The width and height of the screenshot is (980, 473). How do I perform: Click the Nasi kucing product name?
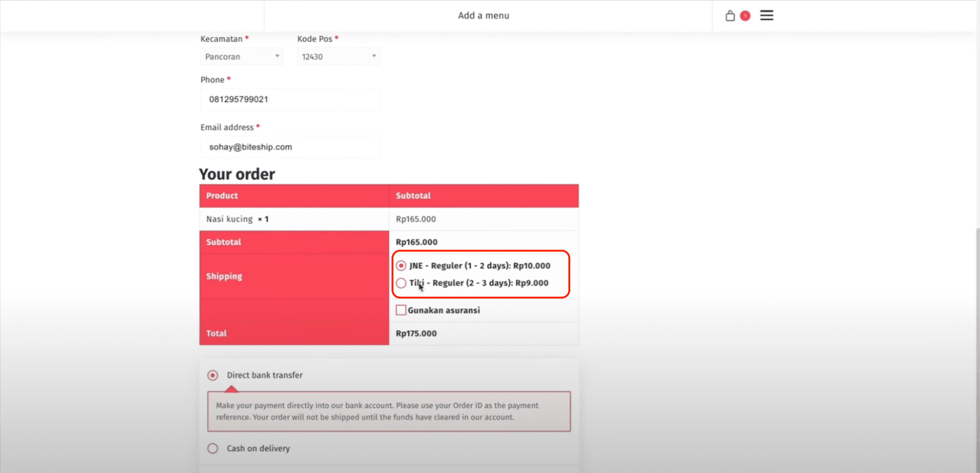(x=229, y=219)
